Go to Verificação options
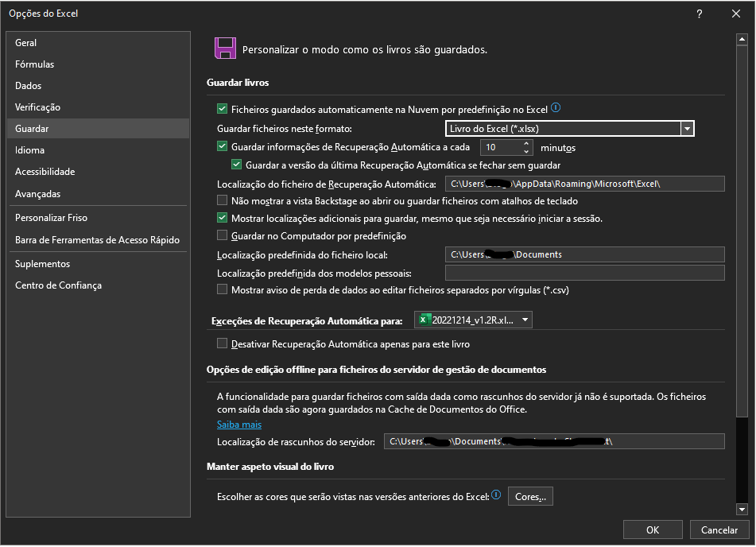756x547 pixels. [99, 107]
